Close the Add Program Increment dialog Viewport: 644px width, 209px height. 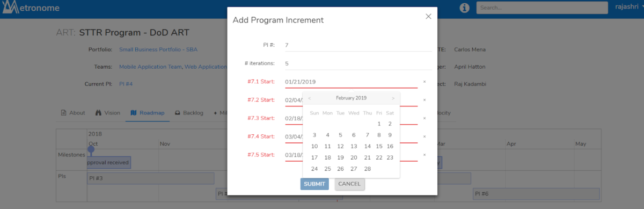(428, 17)
